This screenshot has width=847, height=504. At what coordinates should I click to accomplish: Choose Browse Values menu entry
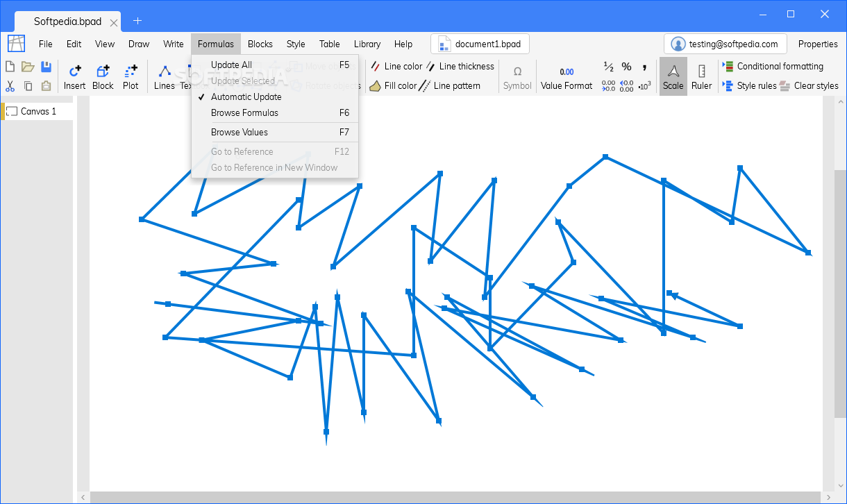275,132
